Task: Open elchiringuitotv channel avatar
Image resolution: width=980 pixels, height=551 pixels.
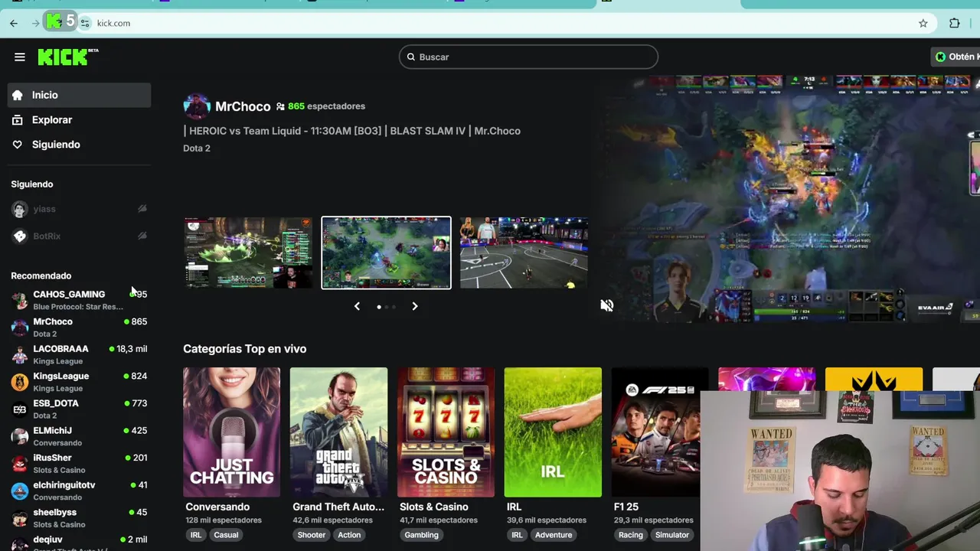Action: [20, 491]
